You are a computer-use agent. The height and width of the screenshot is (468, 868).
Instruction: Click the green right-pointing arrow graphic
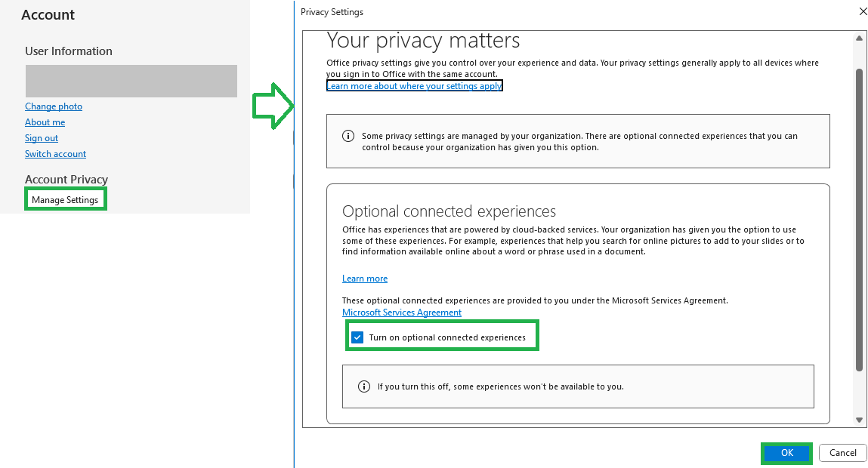(273, 106)
